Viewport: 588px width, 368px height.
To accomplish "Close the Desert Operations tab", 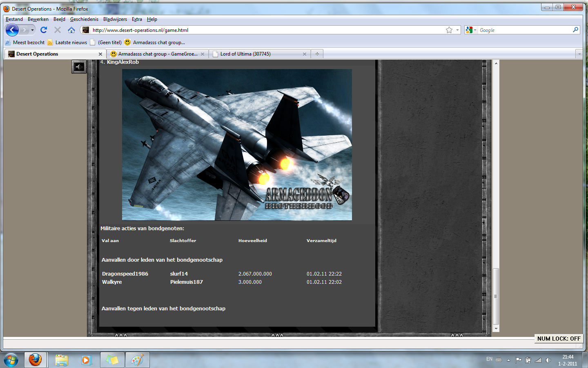I will (100, 54).
